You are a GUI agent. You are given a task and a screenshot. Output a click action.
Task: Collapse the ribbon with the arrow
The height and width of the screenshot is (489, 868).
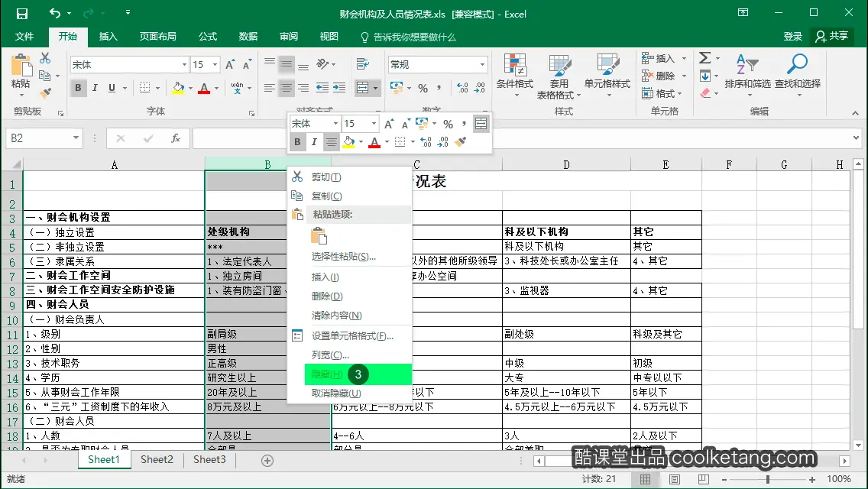(855, 113)
